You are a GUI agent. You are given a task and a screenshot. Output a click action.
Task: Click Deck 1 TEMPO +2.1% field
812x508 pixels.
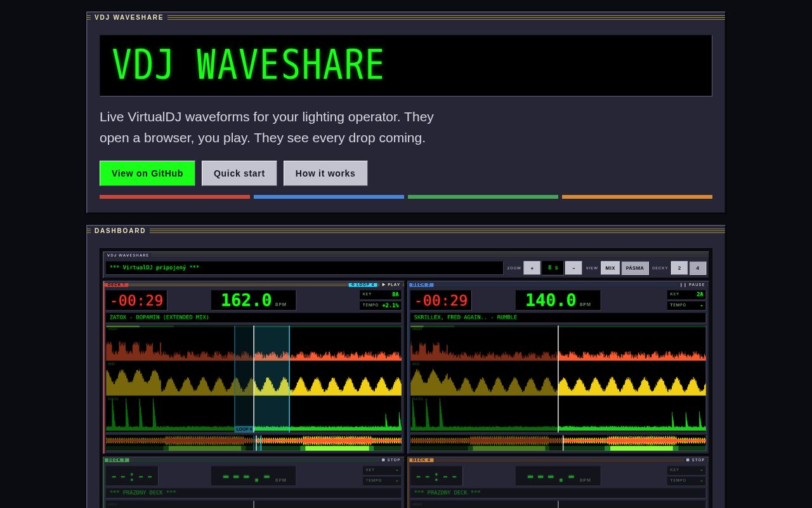point(381,305)
